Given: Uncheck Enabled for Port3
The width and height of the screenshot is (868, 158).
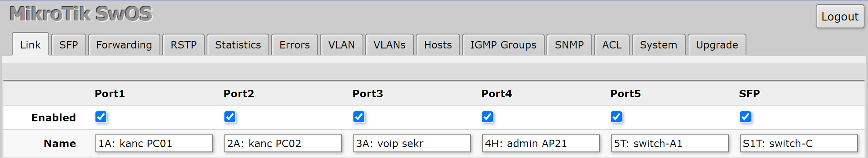Looking at the screenshot, I should coord(359,117).
